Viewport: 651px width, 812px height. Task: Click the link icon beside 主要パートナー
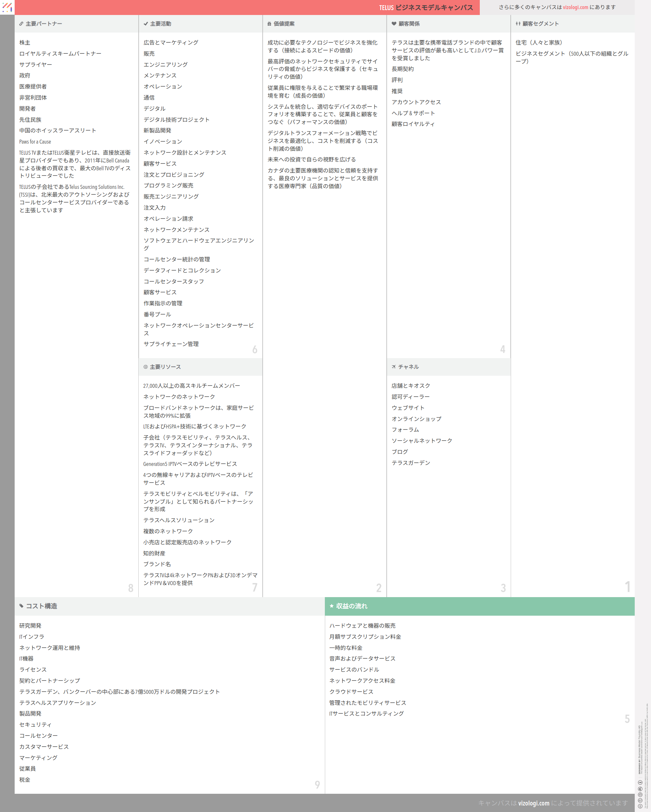pyautogui.click(x=21, y=24)
